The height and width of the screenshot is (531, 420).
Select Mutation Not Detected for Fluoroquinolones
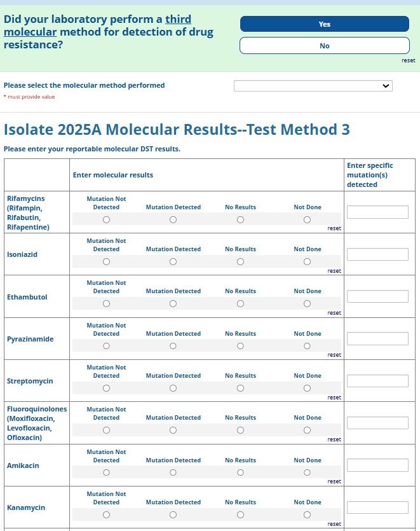[106, 431]
